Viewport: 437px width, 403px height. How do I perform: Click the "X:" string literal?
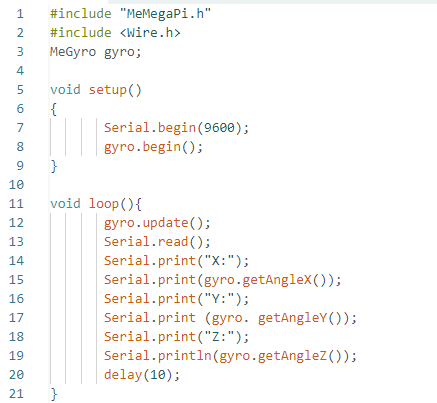coord(219,261)
